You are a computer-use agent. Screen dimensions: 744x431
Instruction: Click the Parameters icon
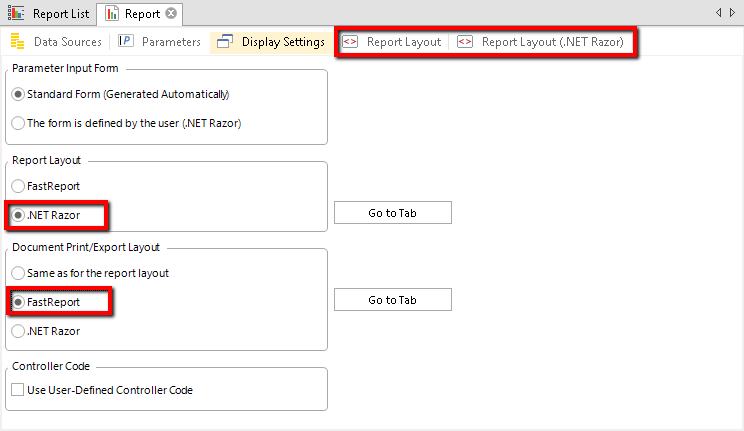click(x=126, y=42)
